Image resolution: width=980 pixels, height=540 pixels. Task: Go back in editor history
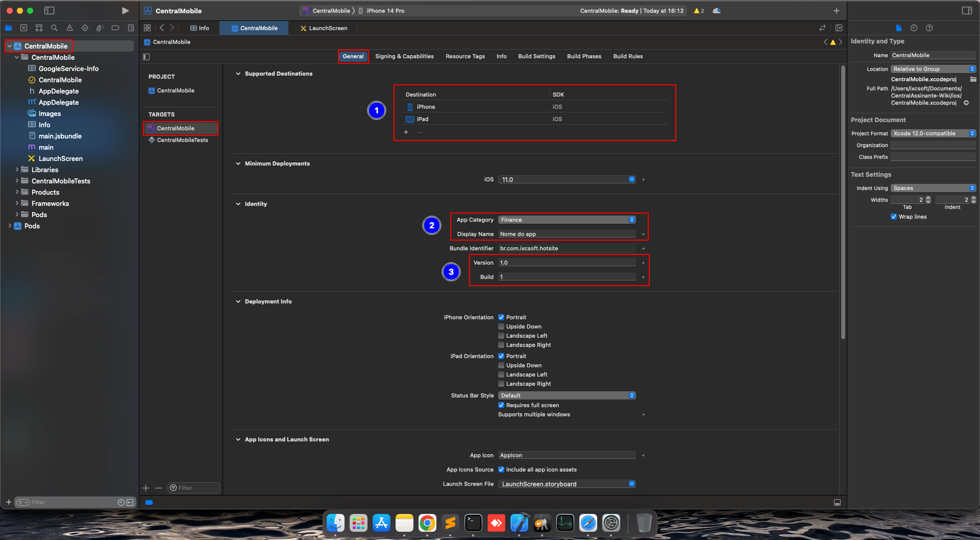[x=162, y=28]
